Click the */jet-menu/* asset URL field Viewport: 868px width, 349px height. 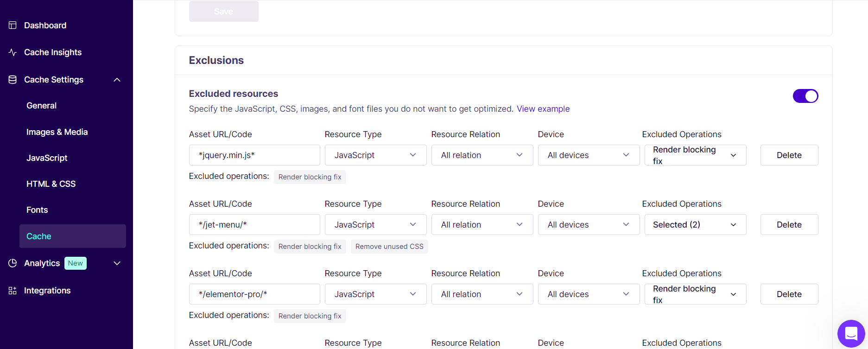[x=254, y=225]
